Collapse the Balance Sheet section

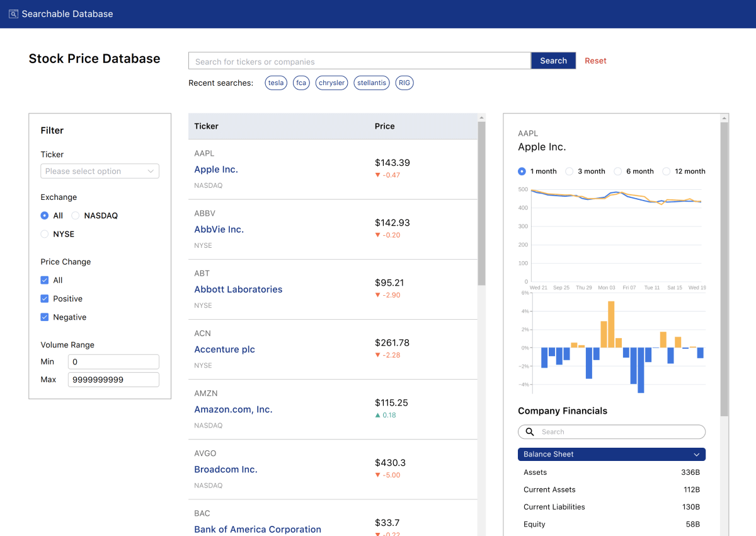(611, 455)
